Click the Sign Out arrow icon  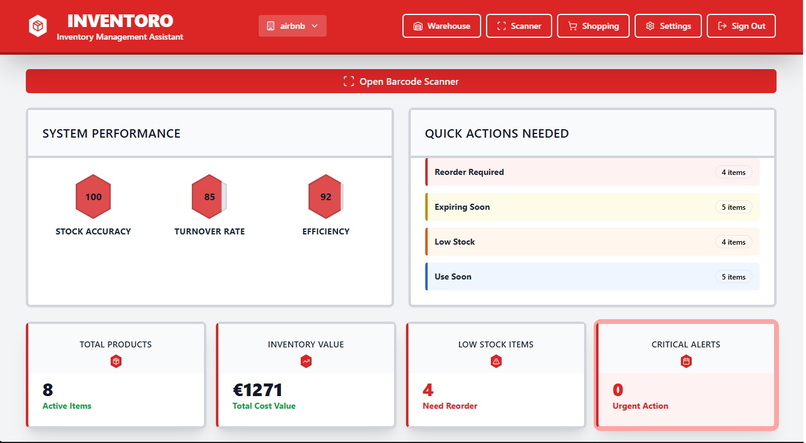click(722, 26)
